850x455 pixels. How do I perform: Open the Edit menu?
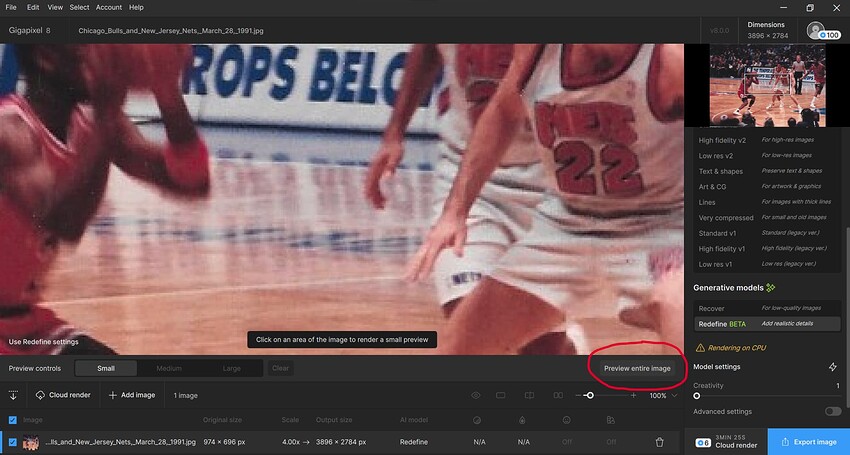(33, 7)
